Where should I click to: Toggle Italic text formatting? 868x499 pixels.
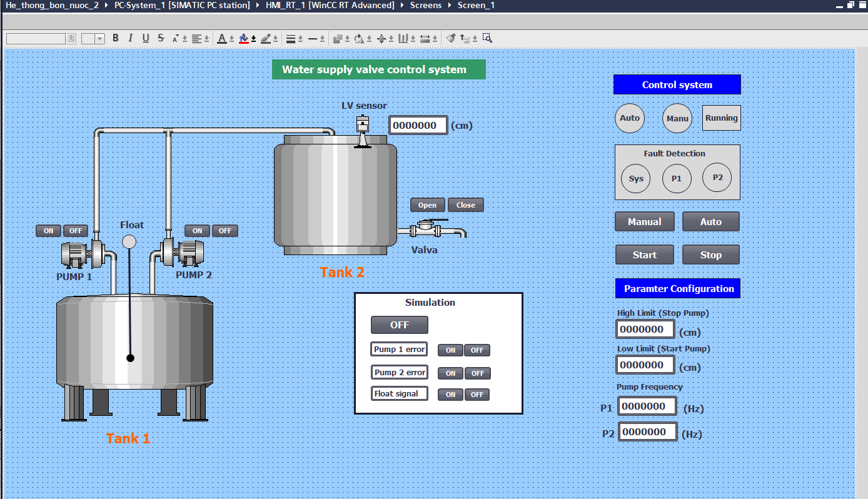tap(131, 38)
